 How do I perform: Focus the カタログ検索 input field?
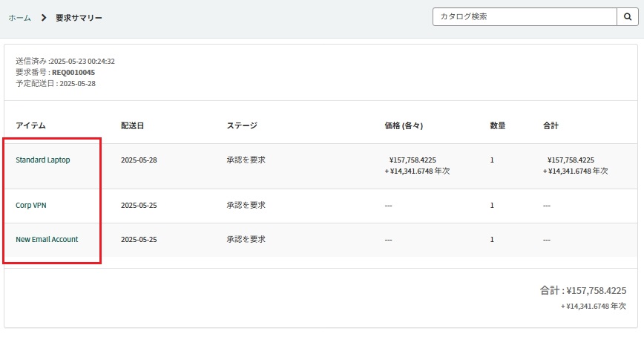[525, 17]
